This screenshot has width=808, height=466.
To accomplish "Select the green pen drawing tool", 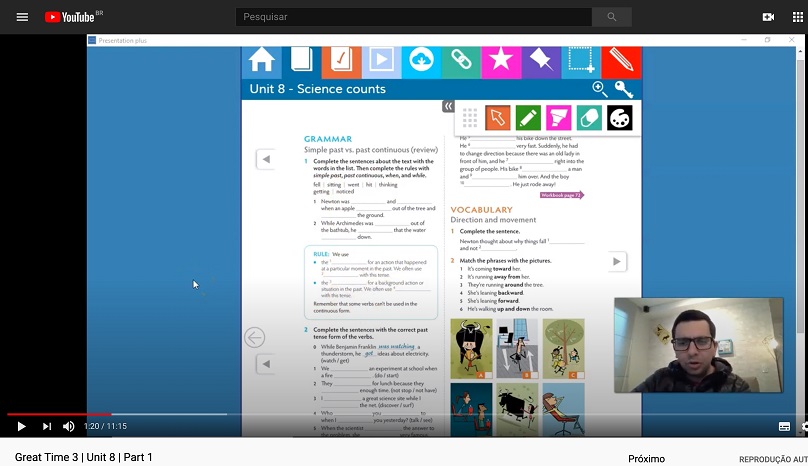I will pyautogui.click(x=528, y=118).
